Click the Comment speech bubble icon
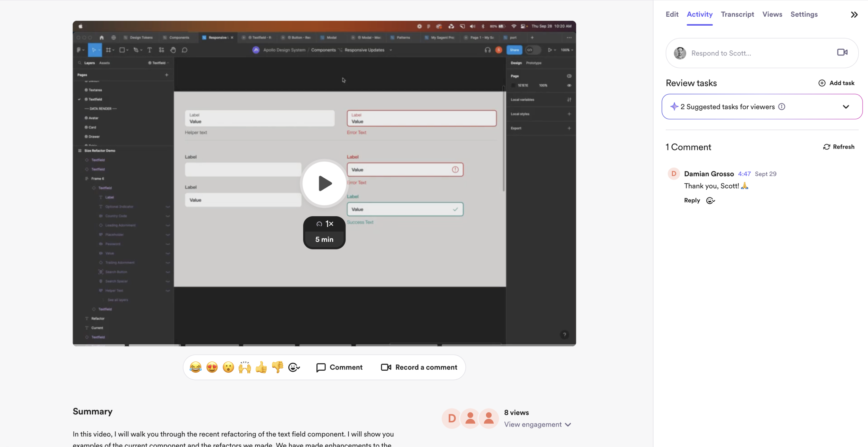The width and height of the screenshot is (868, 447). 321,367
